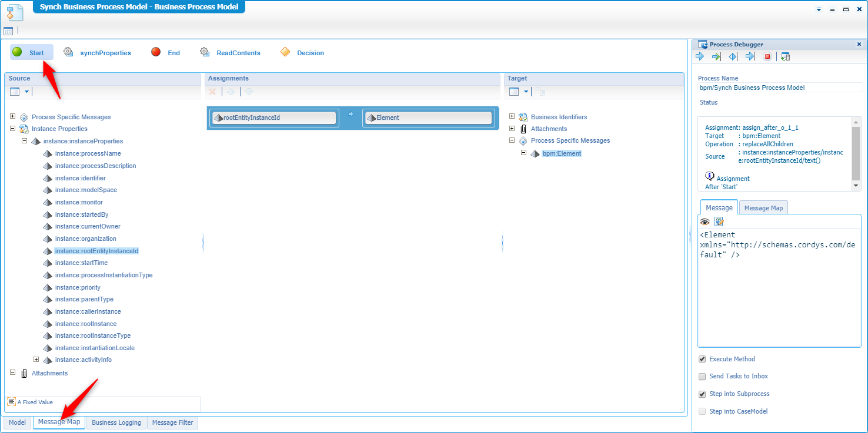The image size is (868, 433).
Task: Uncheck the Execute Method checkbox
Action: tap(702, 359)
